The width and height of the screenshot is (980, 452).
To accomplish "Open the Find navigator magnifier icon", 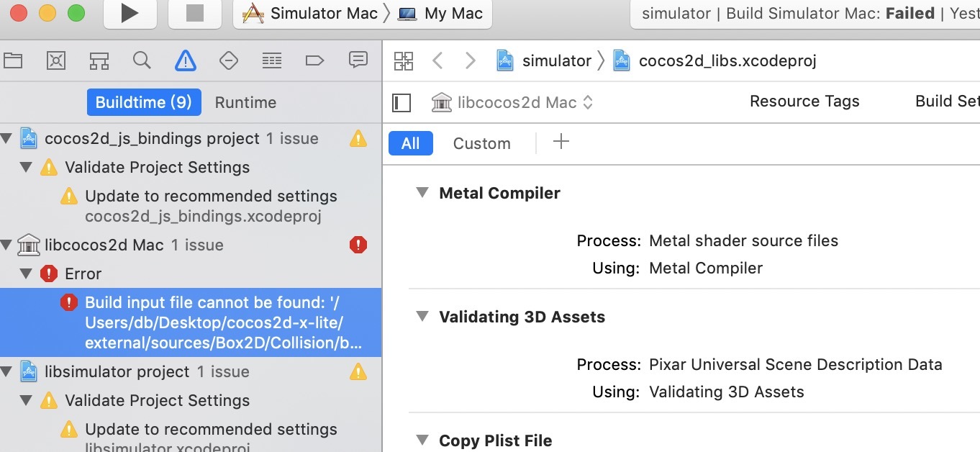I will (x=142, y=60).
